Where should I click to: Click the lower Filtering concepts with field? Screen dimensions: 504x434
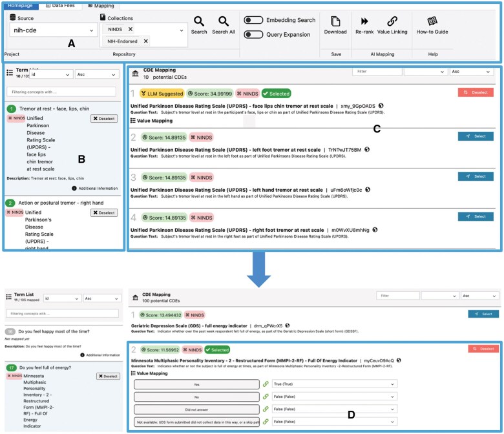click(63, 313)
